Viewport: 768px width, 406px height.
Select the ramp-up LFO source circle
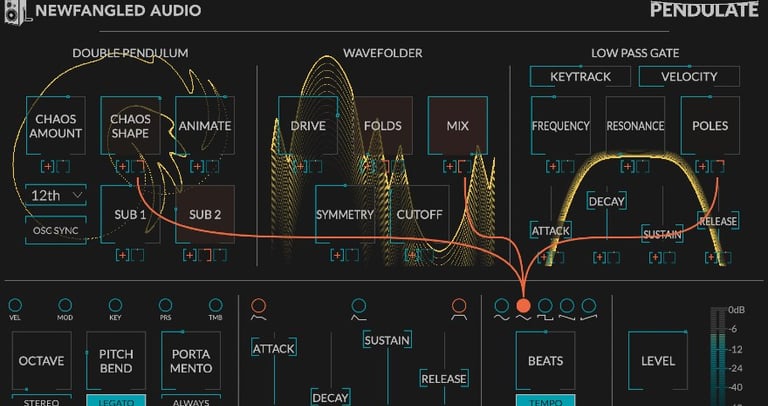click(589, 306)
